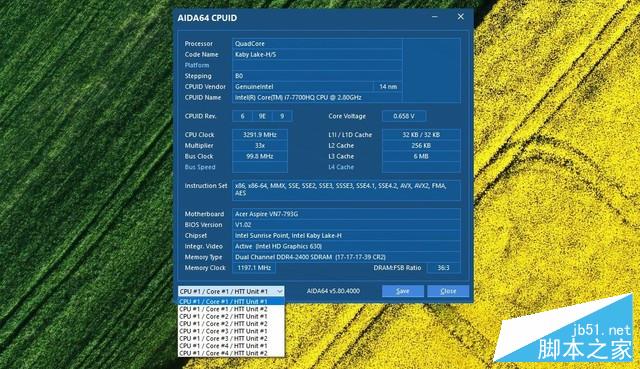640x369 pixels.
Task: Click the Multiplier value 33x
Action: (x=260, y=145)
